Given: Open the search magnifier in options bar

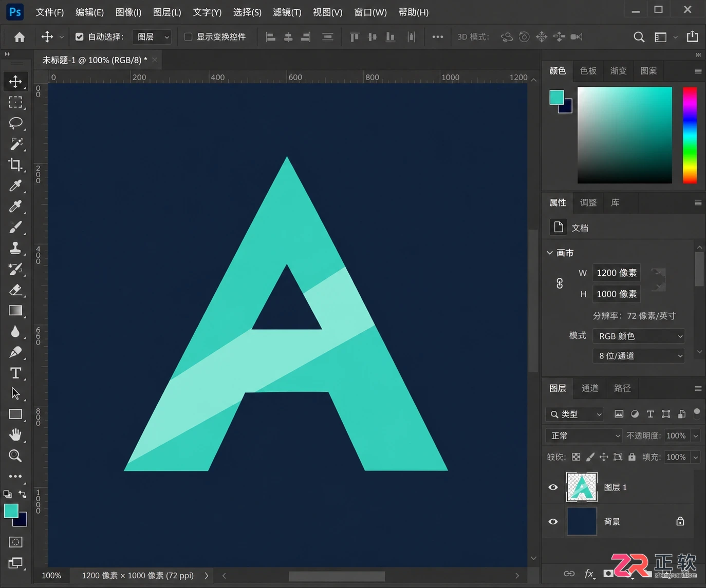Looking at the screenshot, I should coord(639,37).
